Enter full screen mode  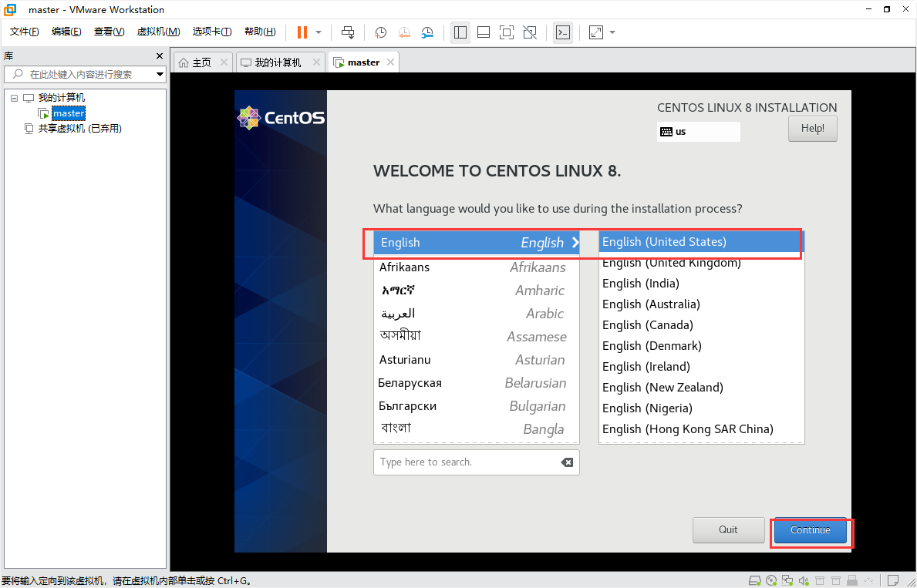(x=507, y=32)
